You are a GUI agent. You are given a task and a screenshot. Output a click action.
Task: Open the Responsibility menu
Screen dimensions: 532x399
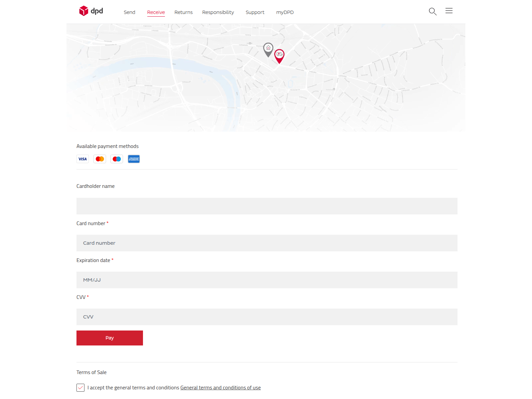pos(218,12)
